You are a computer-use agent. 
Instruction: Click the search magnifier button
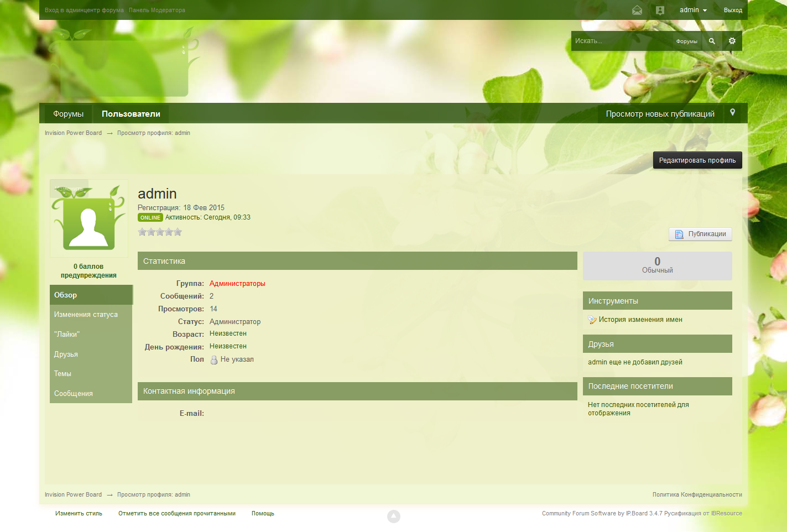coord(712,41)
